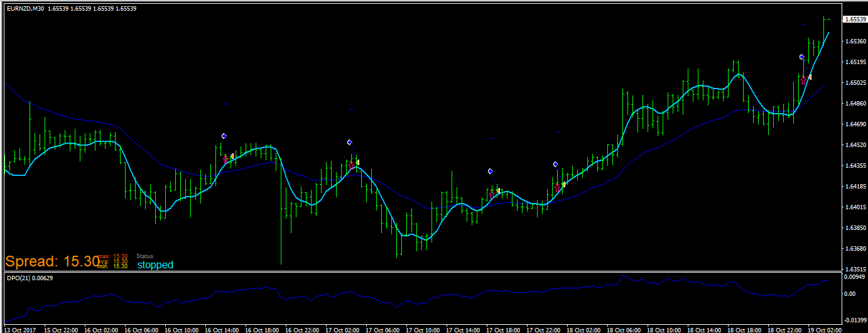This screenshot has width=868, height=333.
Task: Click the 19 Oct 02:00 time label
Action: click(x=824, y=329)
